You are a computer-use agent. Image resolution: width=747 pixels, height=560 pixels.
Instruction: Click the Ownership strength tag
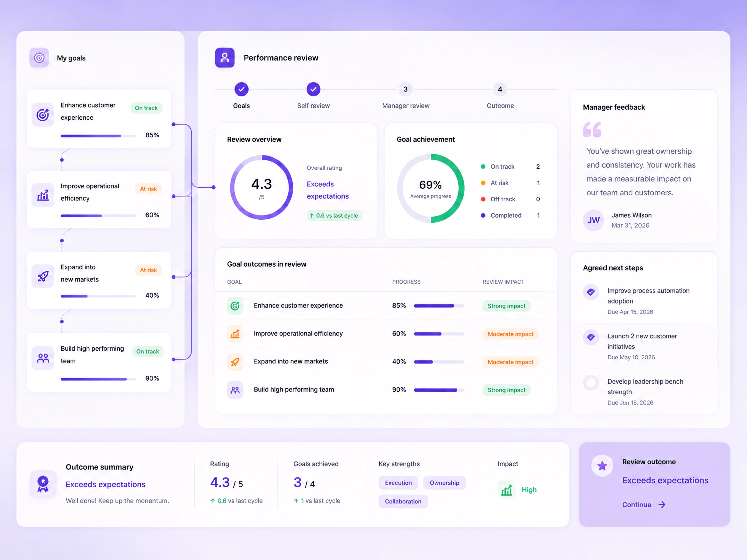click(x=444, y=483)
